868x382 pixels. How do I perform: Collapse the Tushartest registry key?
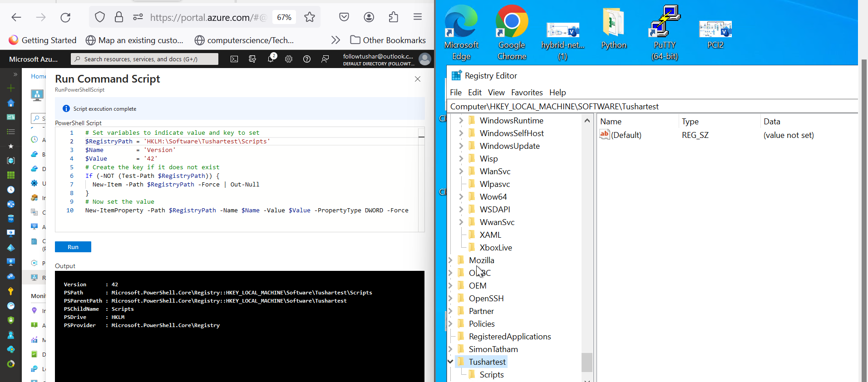click(x=450, y=362)
